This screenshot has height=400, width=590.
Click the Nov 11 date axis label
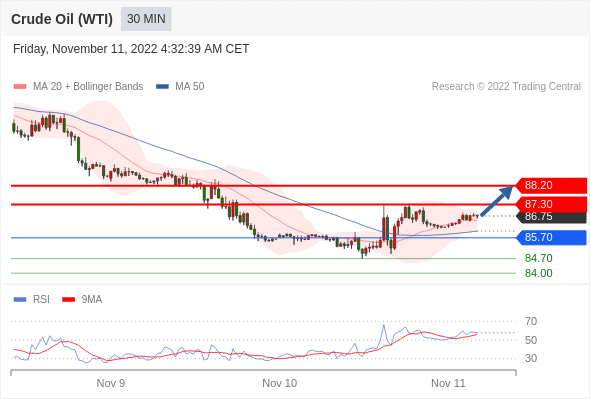(x=448, y=383)
